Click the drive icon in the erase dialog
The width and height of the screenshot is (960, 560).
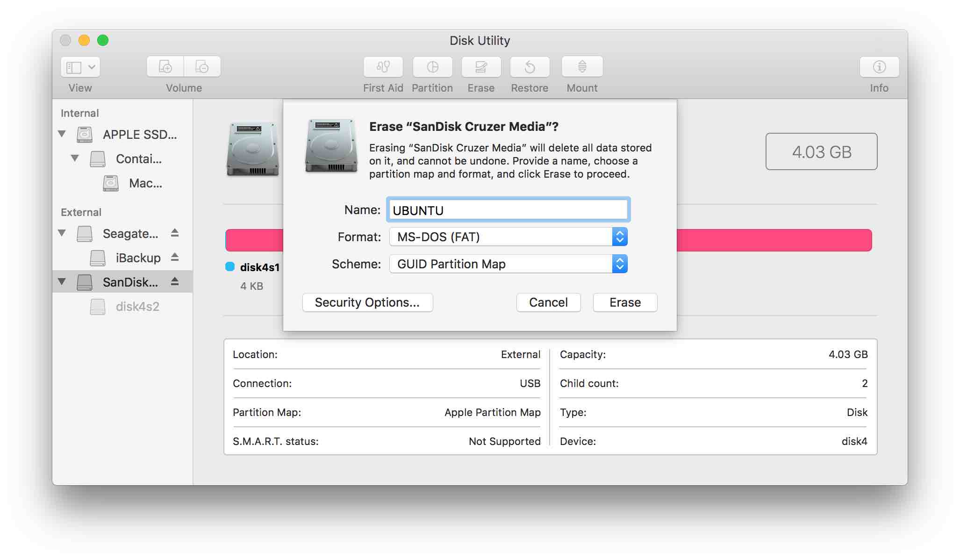pos(331,146)
